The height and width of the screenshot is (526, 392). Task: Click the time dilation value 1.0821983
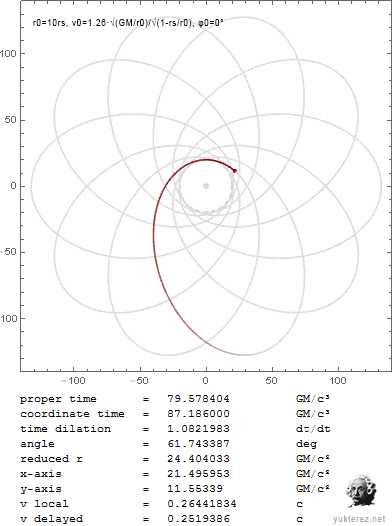[199, 429]
